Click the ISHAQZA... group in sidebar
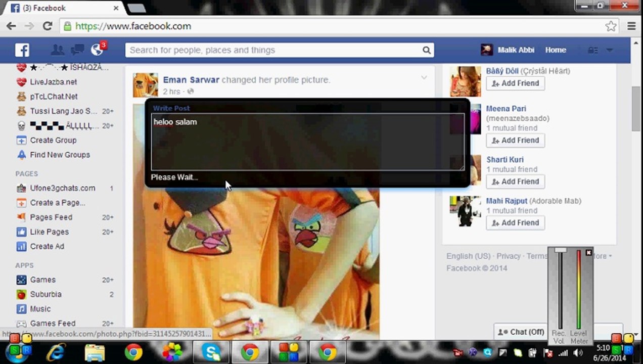Screen dimensions: 643x364 pos(69,68)
